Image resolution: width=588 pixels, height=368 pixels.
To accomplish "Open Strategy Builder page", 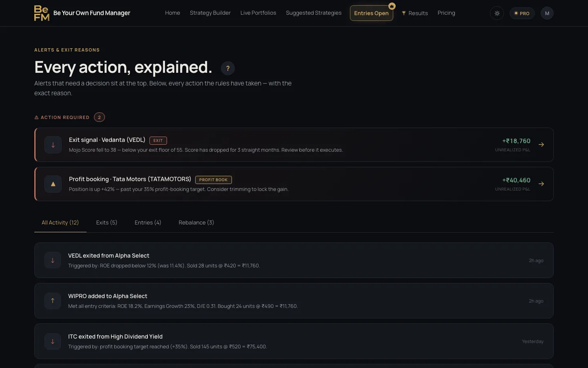I will coord(210,13).
